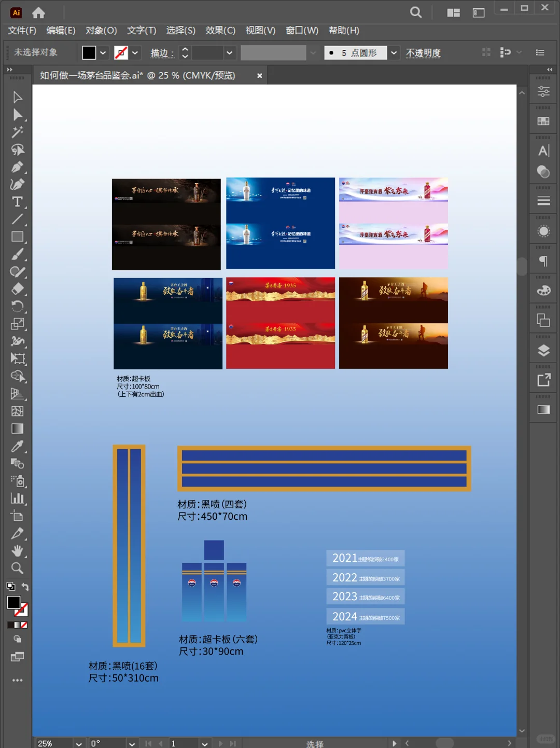Image resolution: width=560 pixels, height=748 pixels.
Task: Open the stroke color dropdown arrow
Action: point(135,52)
